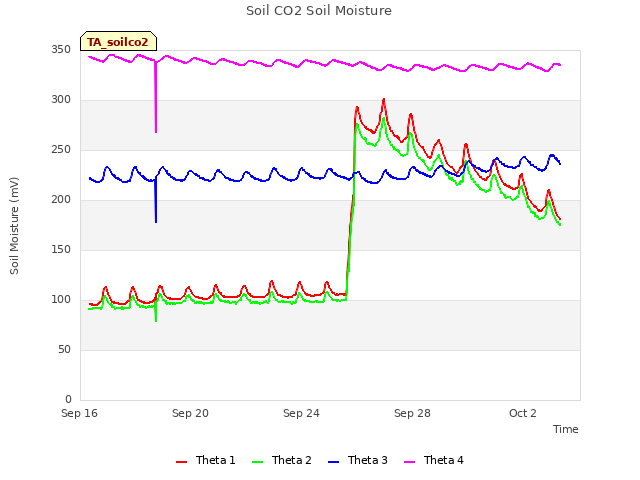
Task: Click the green Theta 2 legend swatch
Action: 258,462
